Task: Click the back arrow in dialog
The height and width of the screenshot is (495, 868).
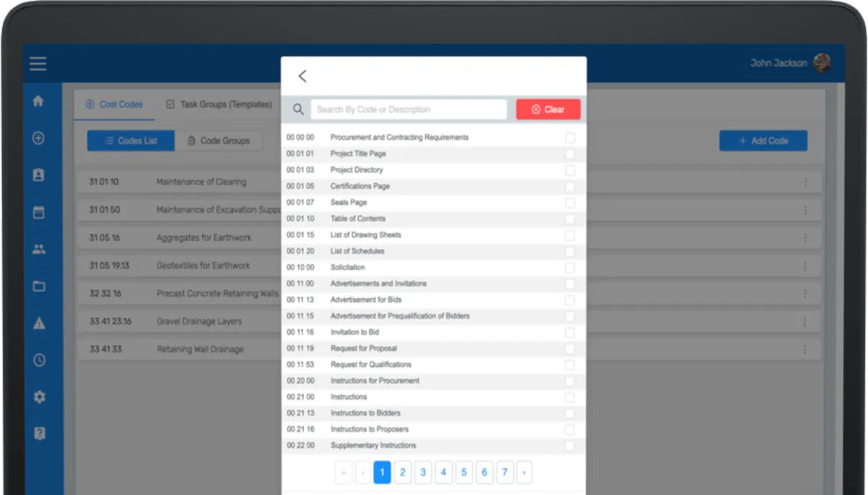Action: click(302, 76)
